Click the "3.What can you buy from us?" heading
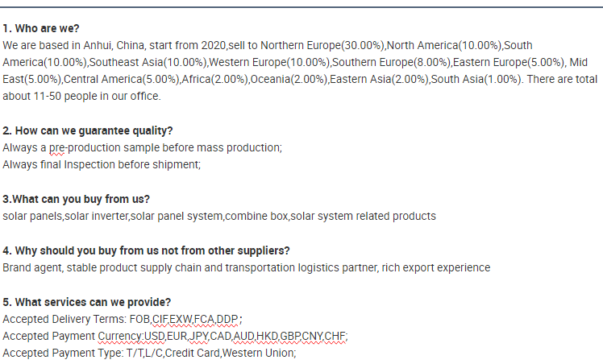Image resolution: width=603 pixels, height=364 pixels. coord(76,199)
